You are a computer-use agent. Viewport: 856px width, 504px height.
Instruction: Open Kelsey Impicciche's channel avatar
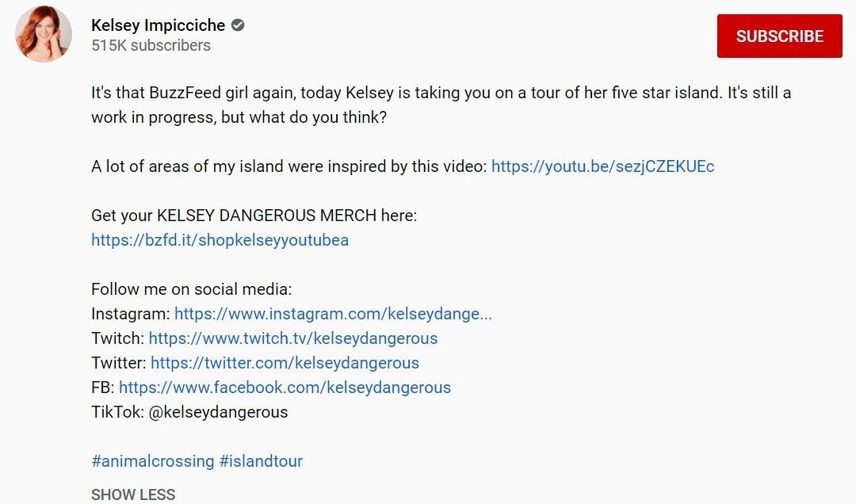pyautogui.click(x=44, y=34)
